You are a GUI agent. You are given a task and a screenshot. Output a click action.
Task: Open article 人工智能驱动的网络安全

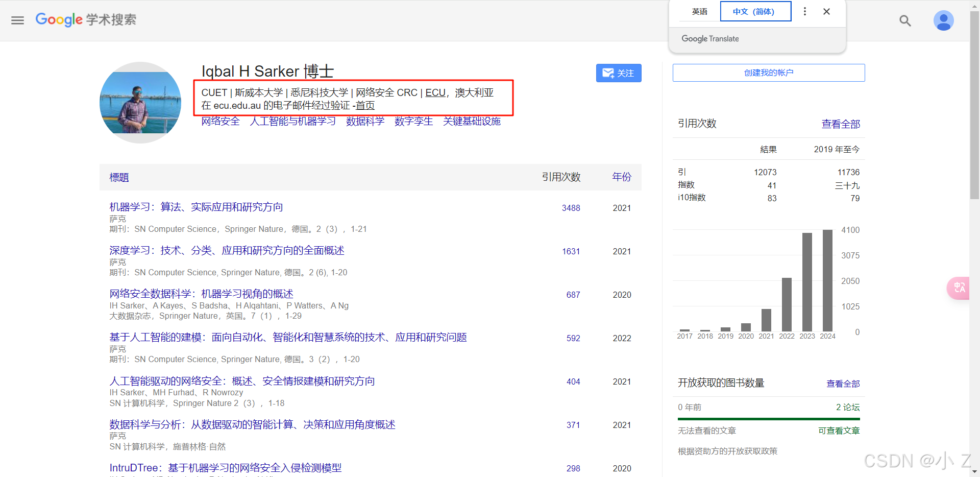click(x=242, y=381)
